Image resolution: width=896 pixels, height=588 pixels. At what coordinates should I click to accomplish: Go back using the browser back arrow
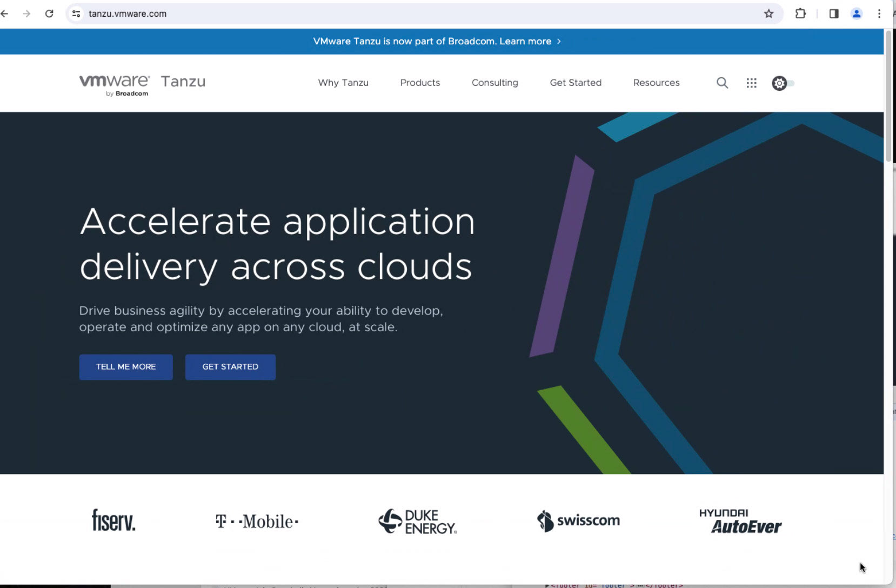(5, 14)
